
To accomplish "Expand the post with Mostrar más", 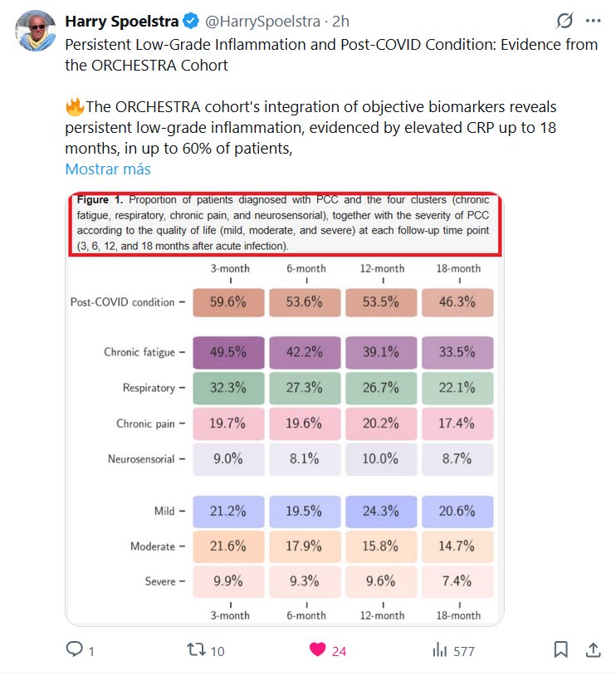I will pyautogui.click(x=108, y=169).
